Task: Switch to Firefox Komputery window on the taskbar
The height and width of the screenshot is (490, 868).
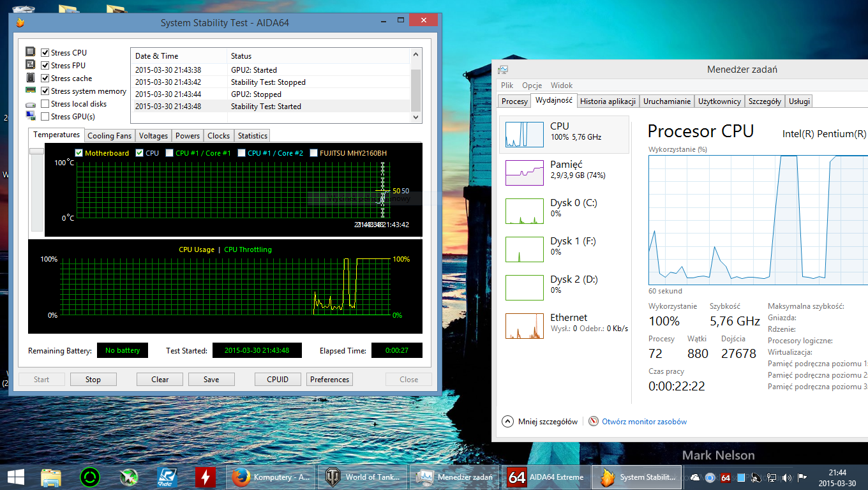Action: click(271, 477)
